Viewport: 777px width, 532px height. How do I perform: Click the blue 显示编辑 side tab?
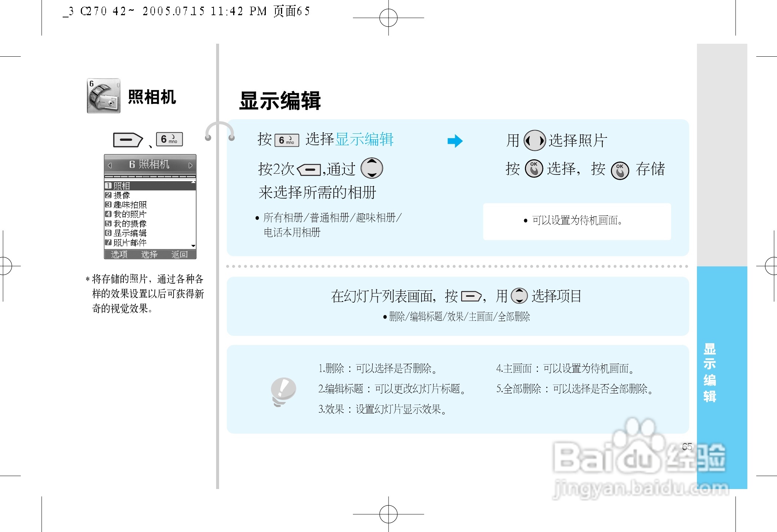[x=710, y=372]
